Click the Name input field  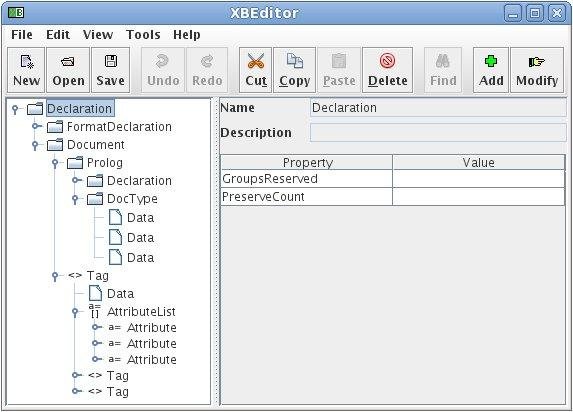pos(438,108)
